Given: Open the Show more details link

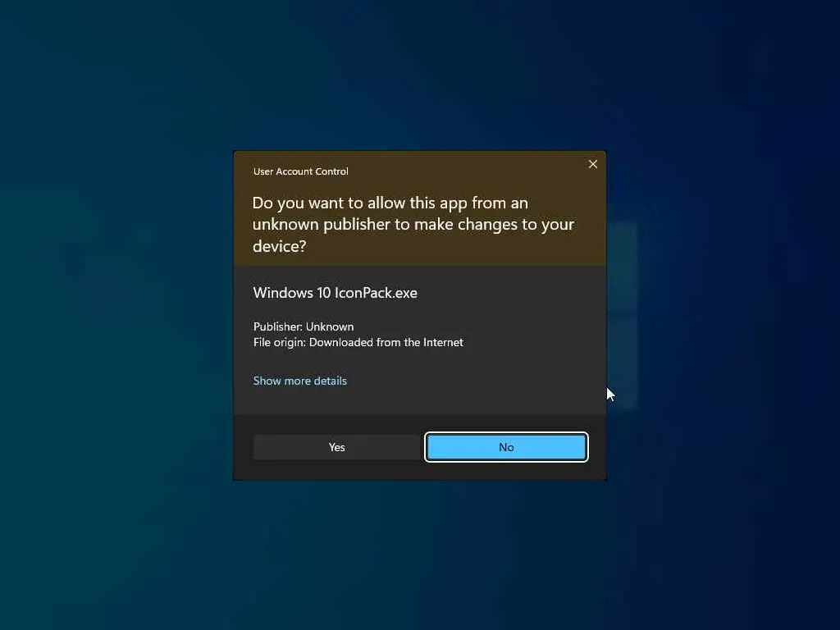Looking at the screenshot, I should click(300, 381).
